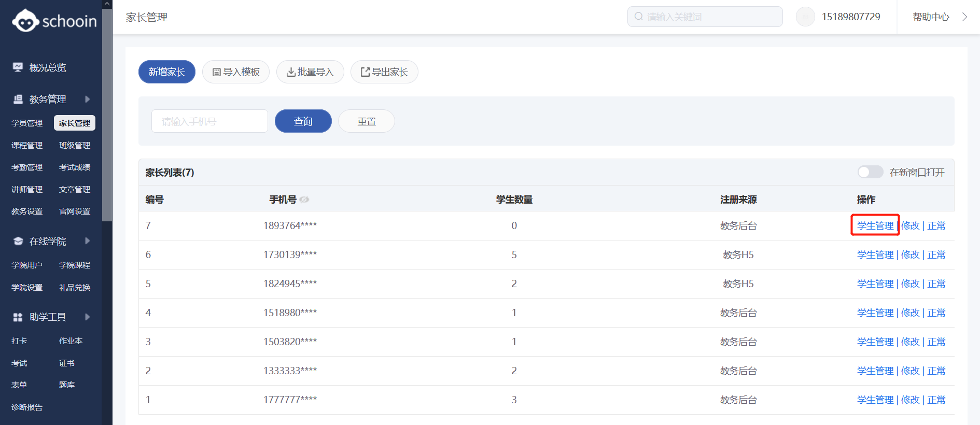Open 学生管理 for parent row 7
980x425 pixels.
coord(875,225)
